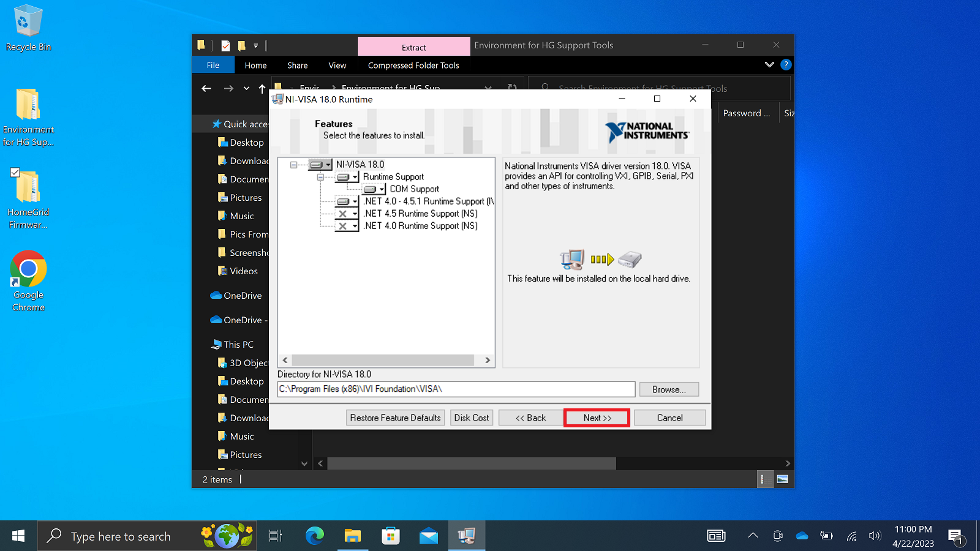Viewport: 980px width, 551px height.
Task: Cancel the NI-VISA installation
Action: click(x=669, y=418)
